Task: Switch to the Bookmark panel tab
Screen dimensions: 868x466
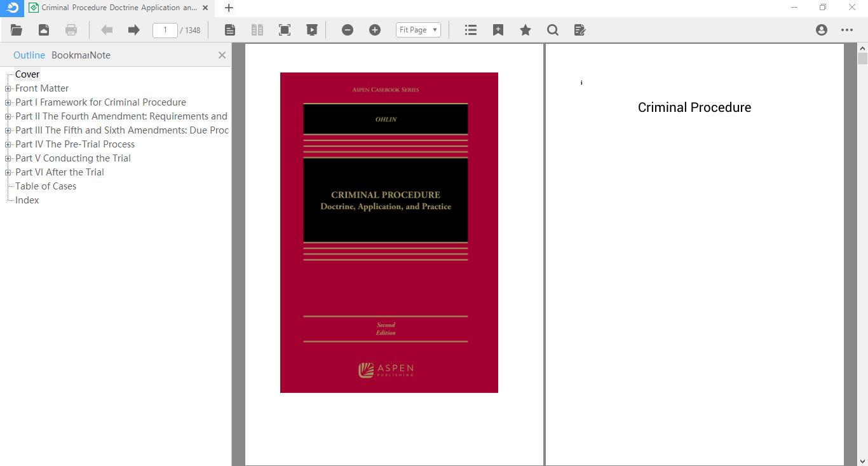Action: pyautogui.click(x=70, y=55)
